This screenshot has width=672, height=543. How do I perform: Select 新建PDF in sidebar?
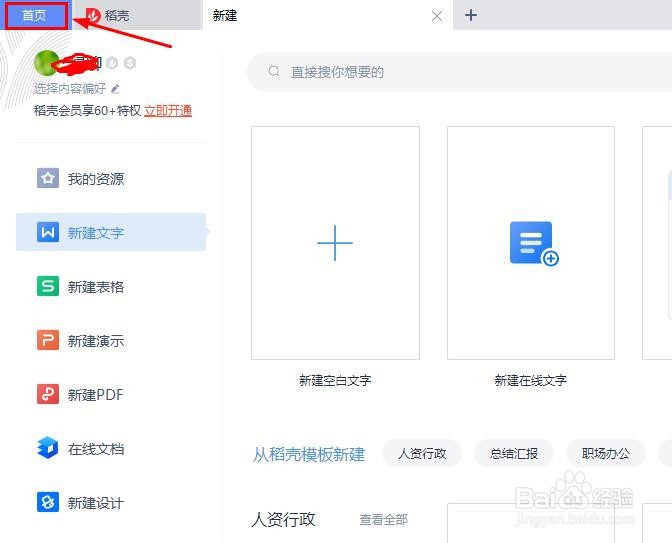pos(111,394)
